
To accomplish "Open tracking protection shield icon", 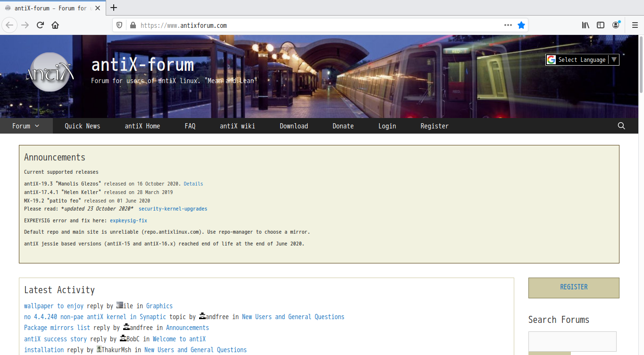I will [119, 25].
